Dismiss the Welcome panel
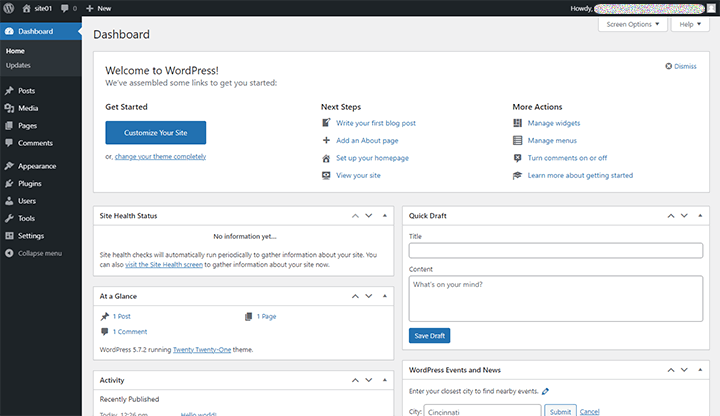The image size is (720, 416). pos(680,66)
